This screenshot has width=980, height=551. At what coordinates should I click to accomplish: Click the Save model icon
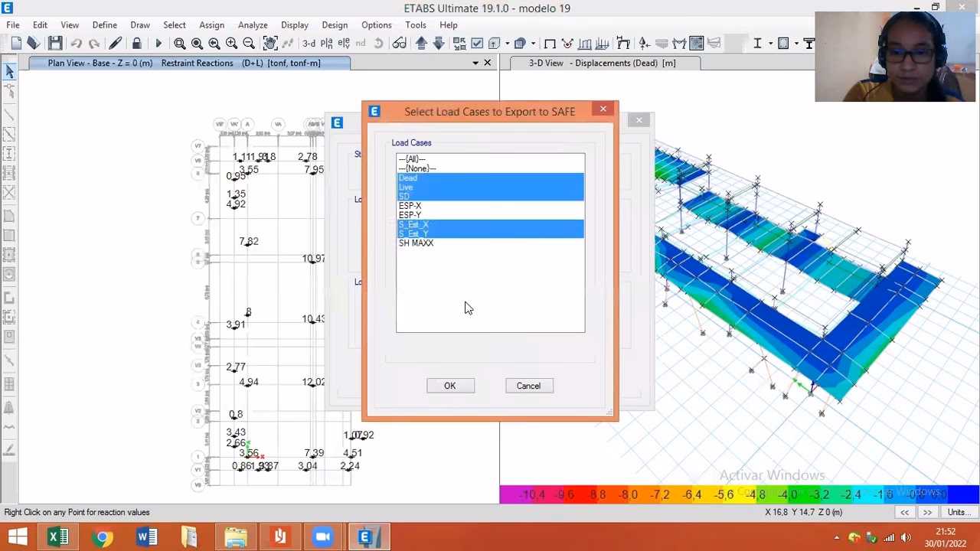55,44
